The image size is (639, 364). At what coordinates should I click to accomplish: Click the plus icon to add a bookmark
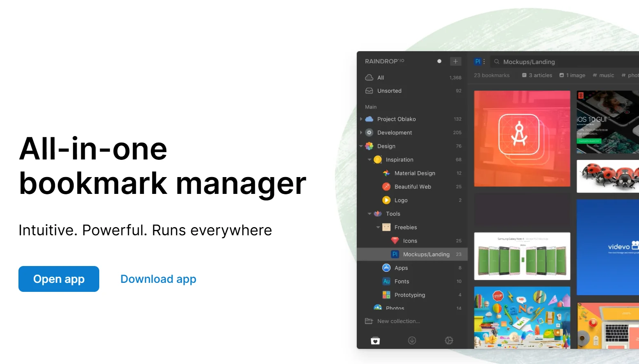(x=455, y=61)
